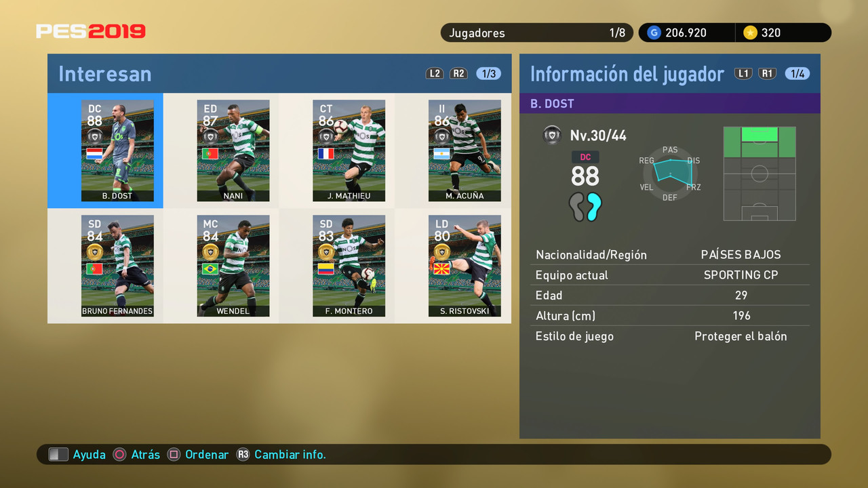Choose the S. Ristovski player card
Image resolution: width=868 pixels, height=488 pixels.
(x=465, y=266)
